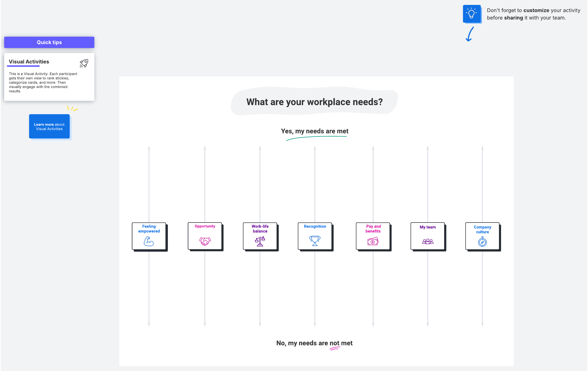Image resolution: width=588 pixels, height=371 pixels.
Task: Click the Quick tips purple header
Action: [49, 42]
